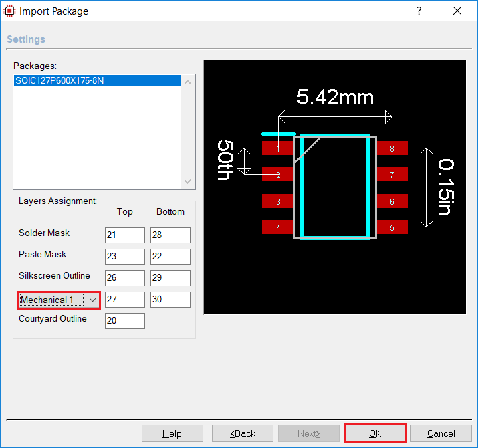Click the Silkscreen Outline Bottom field
478x448 pixels.
click(x=170, y=278)
